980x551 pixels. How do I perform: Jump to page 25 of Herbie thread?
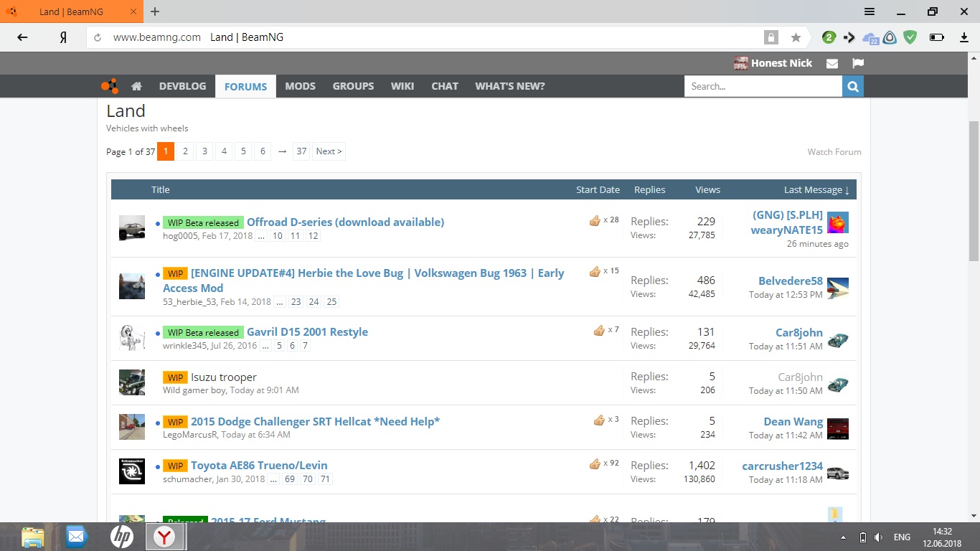[x=331, y=302]
